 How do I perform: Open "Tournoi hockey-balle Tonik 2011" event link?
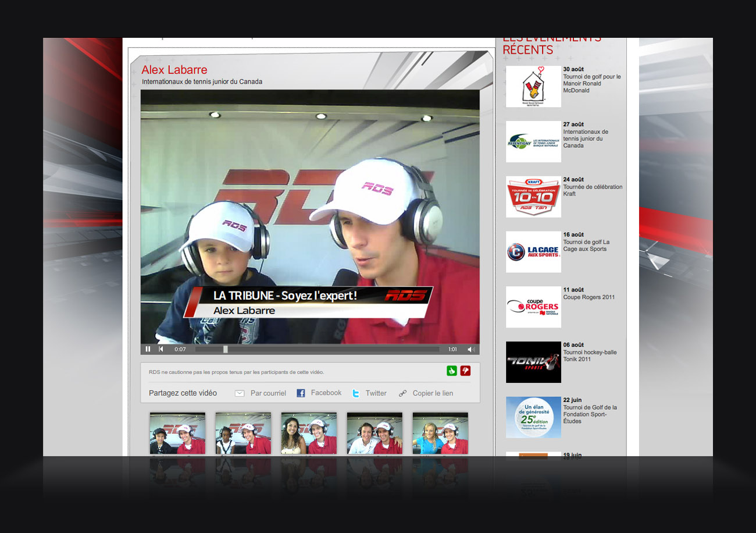[590, 356]
